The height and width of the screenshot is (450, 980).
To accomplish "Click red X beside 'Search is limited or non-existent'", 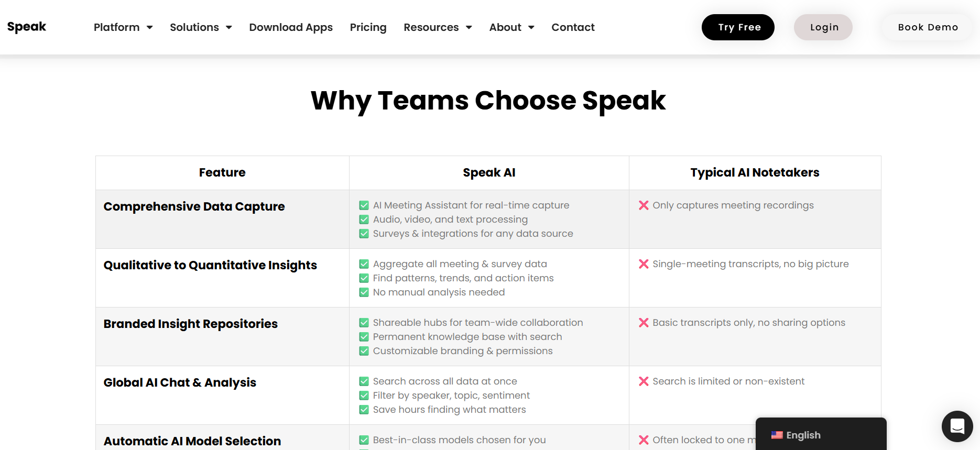I will (x=644, y=381).
